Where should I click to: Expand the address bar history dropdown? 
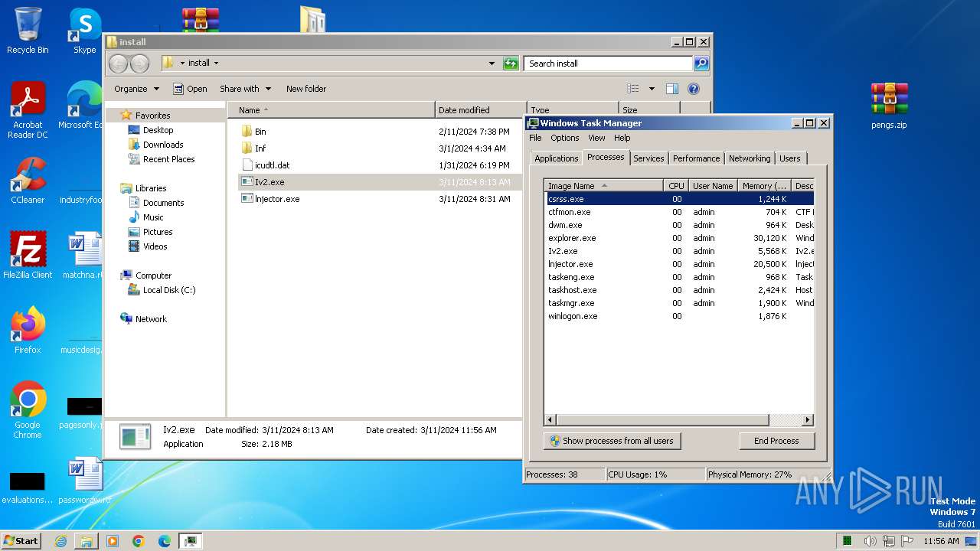[492, 64]
